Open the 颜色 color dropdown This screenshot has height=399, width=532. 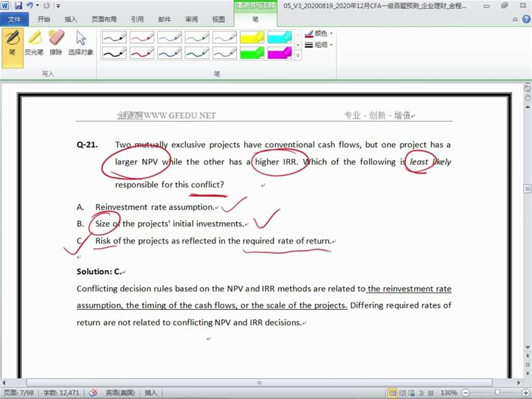319,33
